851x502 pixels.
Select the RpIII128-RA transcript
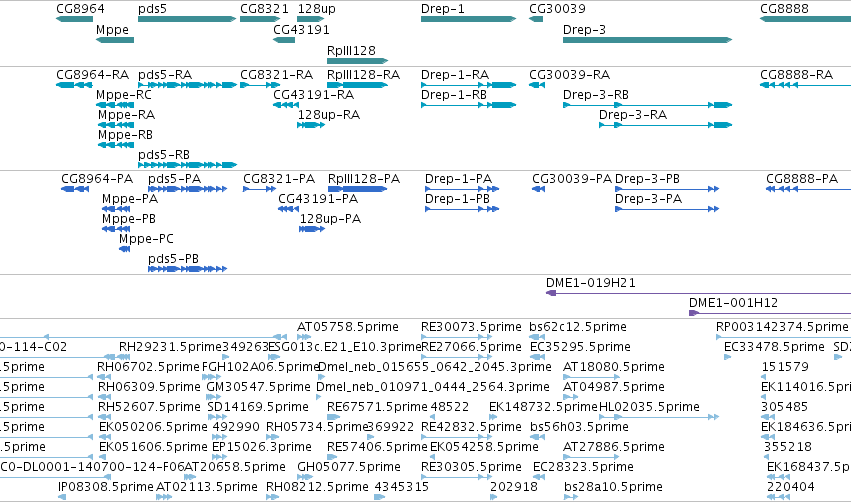click(x=358, y=85)
